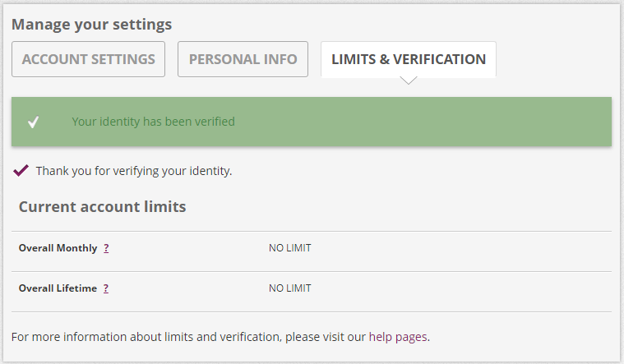The image size is (624, 364).
Task: Switch to the Personal Info tab
Action: [243, 59]
